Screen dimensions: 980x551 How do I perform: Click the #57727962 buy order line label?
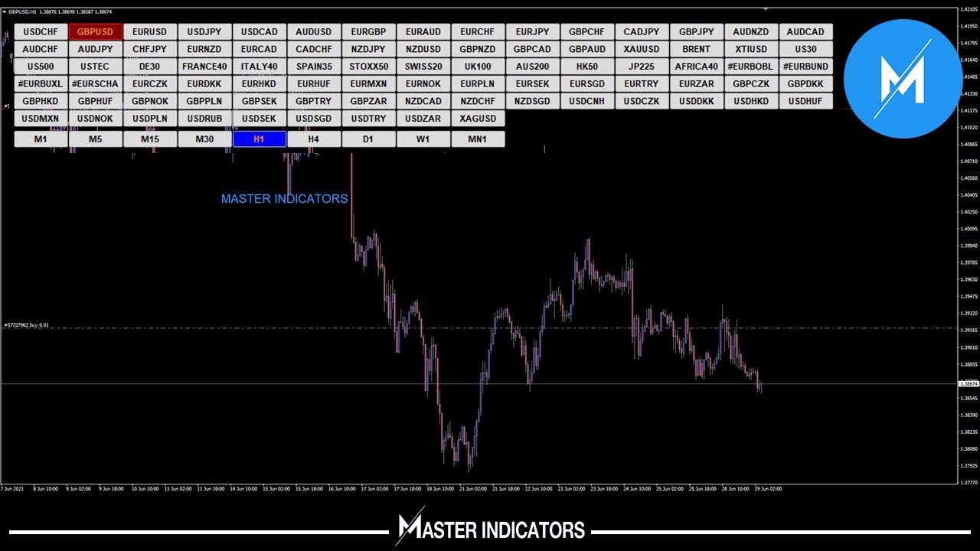click(x=26, y=325)
